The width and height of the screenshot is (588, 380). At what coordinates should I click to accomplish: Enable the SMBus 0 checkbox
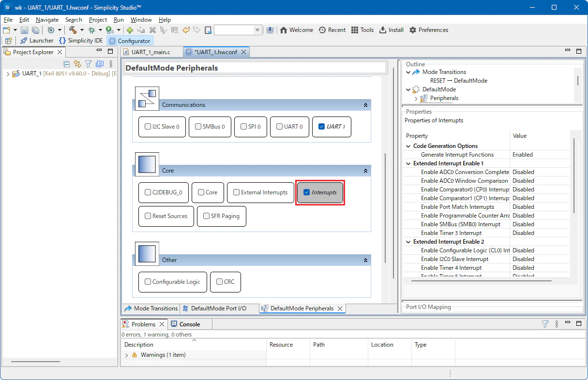[x=198, y=127]
